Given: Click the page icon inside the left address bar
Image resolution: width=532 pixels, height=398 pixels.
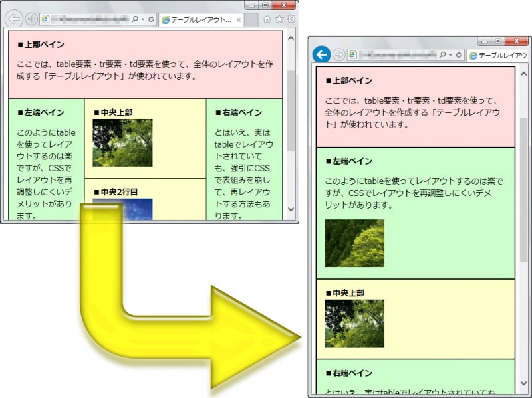Looking at the screenshot, I should 45,19.
